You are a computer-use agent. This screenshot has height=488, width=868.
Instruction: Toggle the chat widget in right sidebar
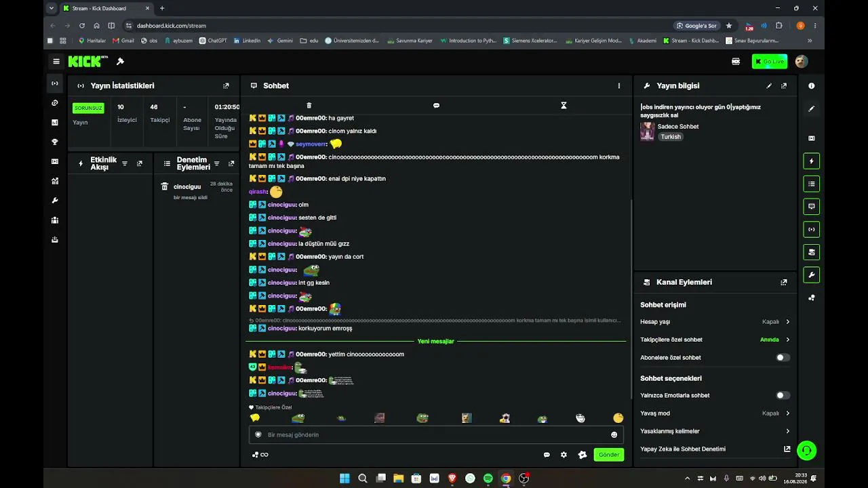[x=811, y=206]
